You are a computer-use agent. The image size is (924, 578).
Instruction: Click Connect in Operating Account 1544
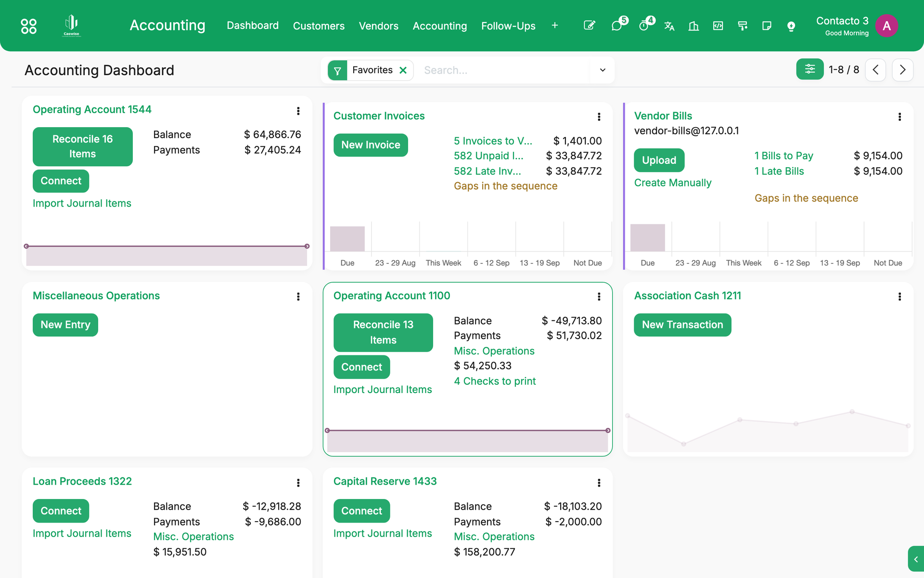click(61, 181)
